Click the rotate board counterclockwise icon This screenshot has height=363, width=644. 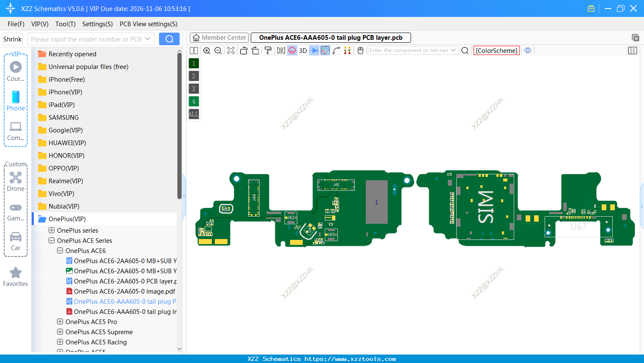pyautogui.click(x=244, y=50)
